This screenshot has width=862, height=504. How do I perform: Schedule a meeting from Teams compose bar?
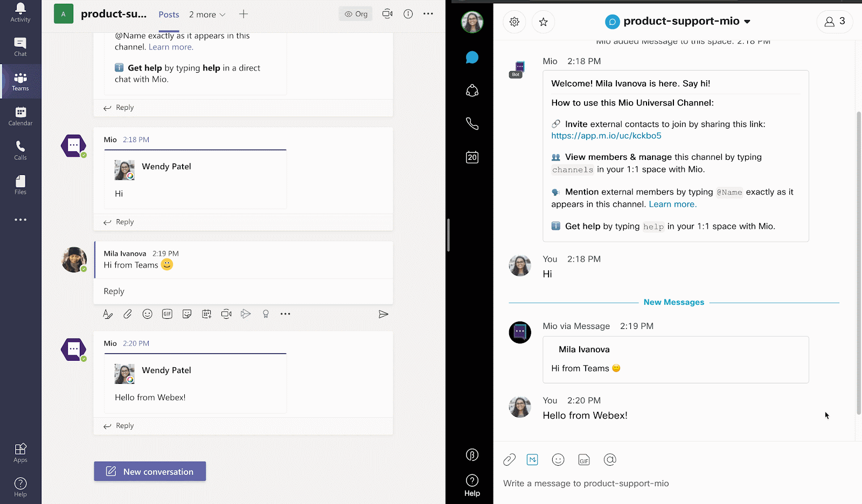[x=207, y=314]
